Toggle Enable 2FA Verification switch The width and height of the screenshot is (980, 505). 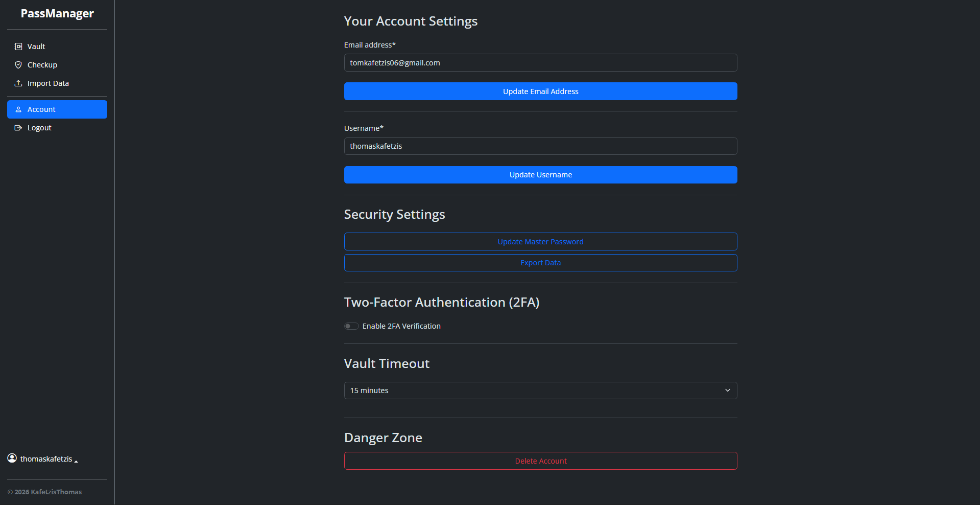pos(351,326)
